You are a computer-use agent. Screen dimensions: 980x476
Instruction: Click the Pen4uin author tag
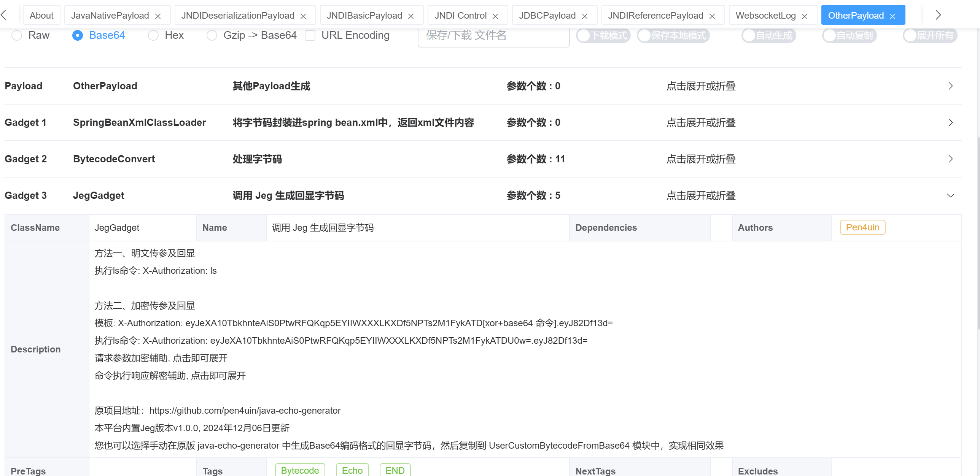pyautogui.click(x=862, y=227)
